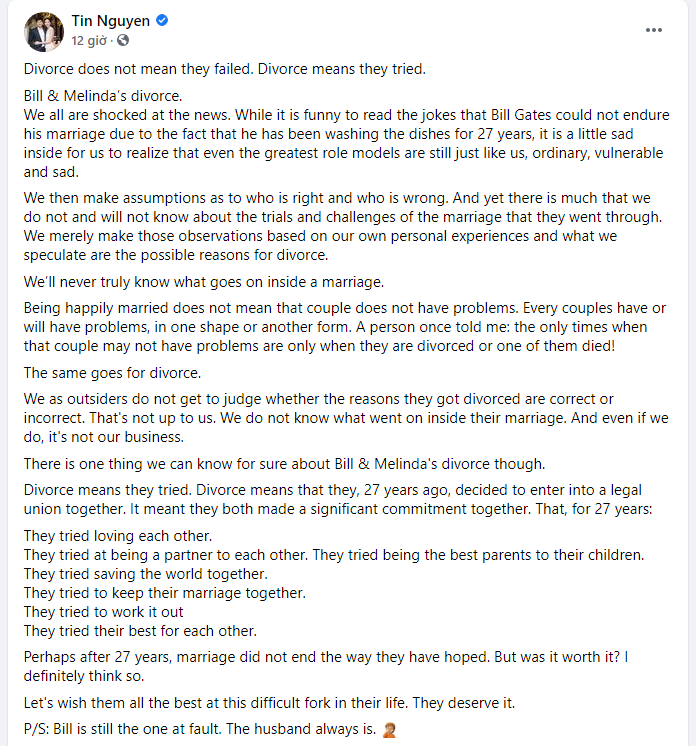
Task: Click "Let's wish them all the best" line
Action: [x=269, y=702]
